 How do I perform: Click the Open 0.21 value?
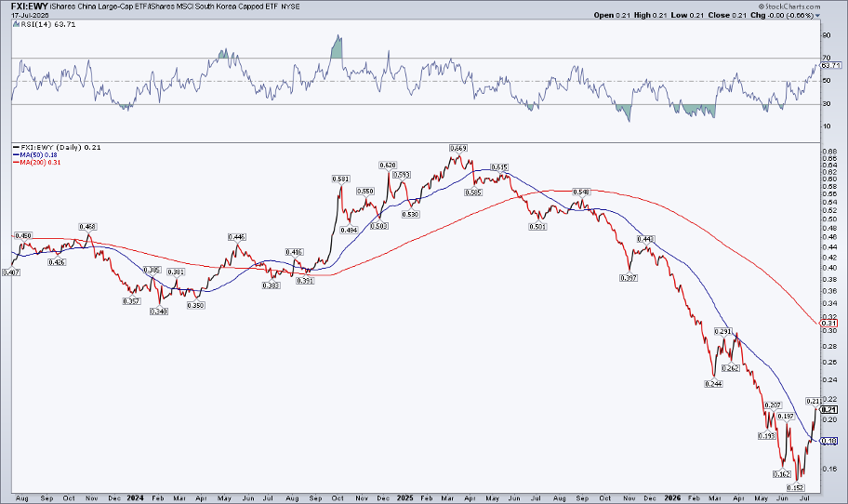tap(612, 15)
